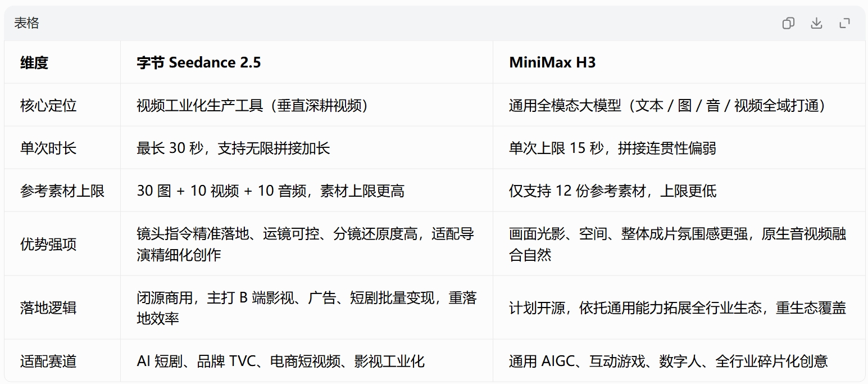The image size is (868, 384).
Task: Select the 维度 column header
Action: click(x=34, y=62)
